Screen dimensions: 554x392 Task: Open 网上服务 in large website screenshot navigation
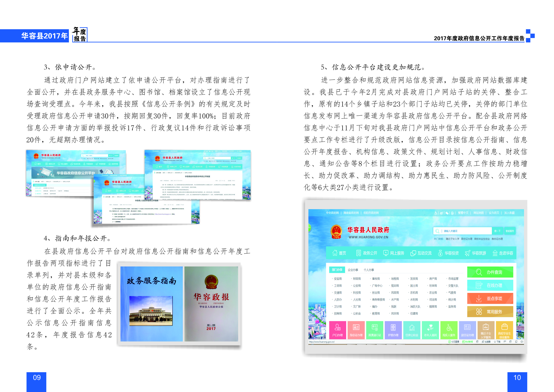(394, 253)
